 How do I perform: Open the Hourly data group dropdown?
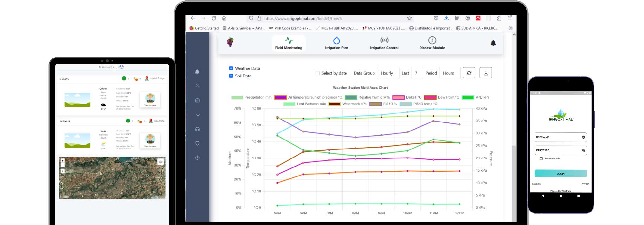coord(388,73)
